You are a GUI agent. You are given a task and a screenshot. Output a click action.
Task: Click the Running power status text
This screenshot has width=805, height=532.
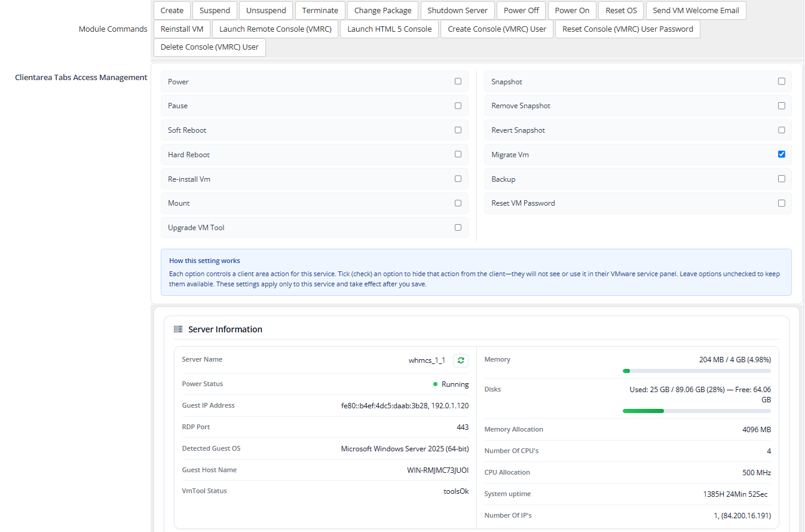click(455, 384)
